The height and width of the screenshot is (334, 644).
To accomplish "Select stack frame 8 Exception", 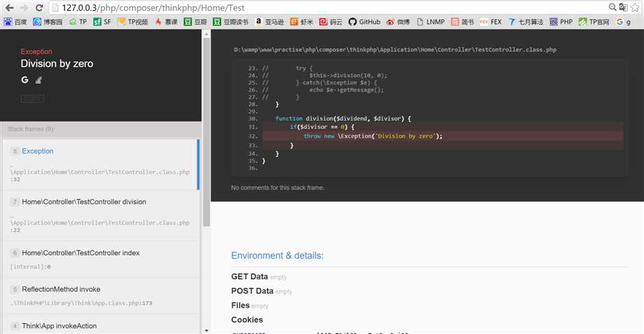I will [100, 165].
